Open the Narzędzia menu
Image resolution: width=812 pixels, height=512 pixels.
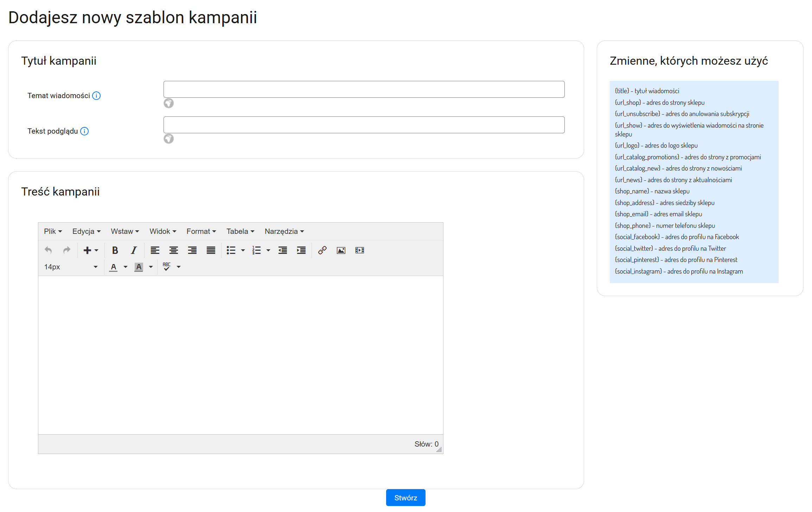click(284, 231)
